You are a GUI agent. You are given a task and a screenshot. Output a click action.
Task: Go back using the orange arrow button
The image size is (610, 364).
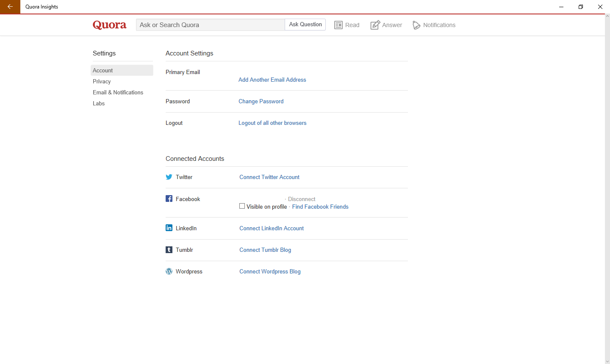tap(10, 7)
